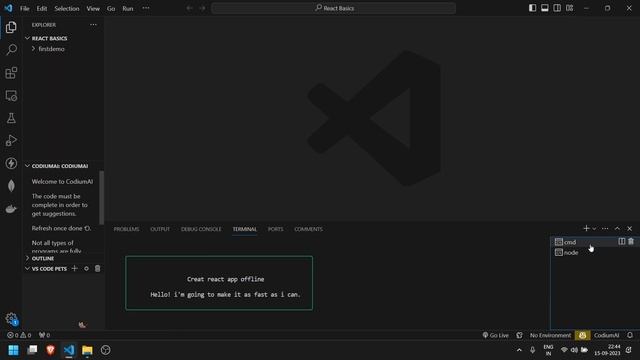Remove pet with trash icon in VS Code Pets
Screen dimensions: 640x360
98,268
